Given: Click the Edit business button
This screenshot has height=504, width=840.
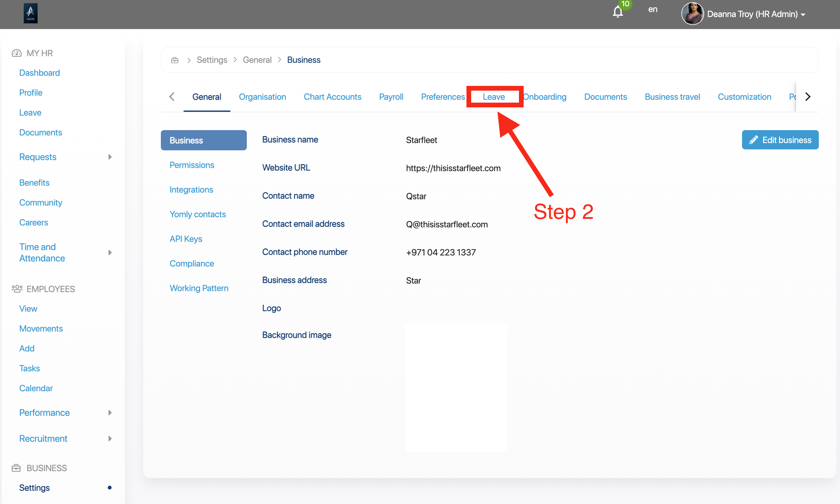Looking at the screenshot, I should (780, 140).
